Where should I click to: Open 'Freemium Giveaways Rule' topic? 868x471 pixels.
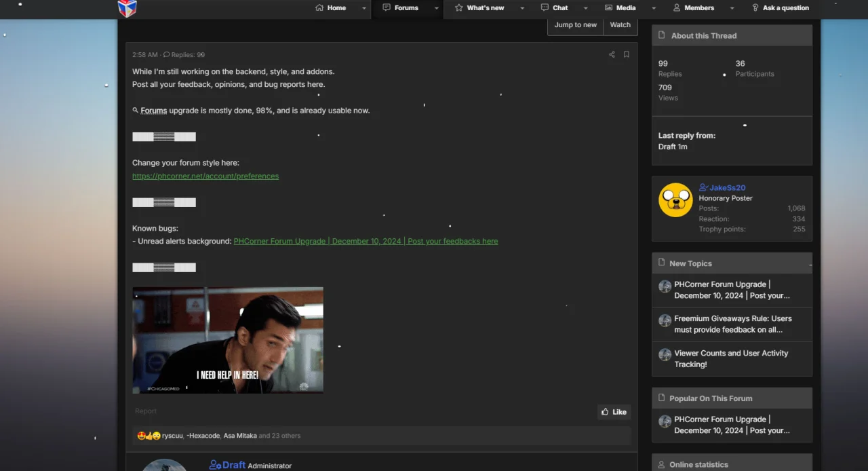point(733,324)
